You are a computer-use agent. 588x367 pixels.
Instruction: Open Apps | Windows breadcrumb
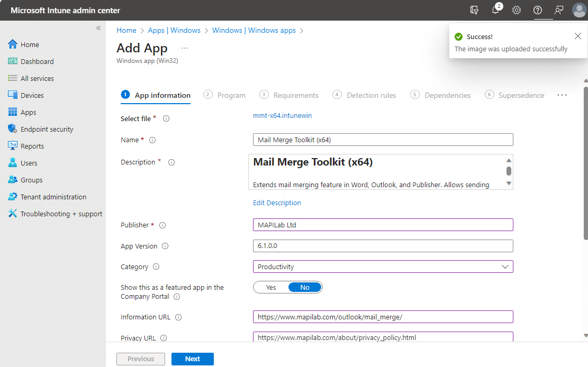(174, 30)
